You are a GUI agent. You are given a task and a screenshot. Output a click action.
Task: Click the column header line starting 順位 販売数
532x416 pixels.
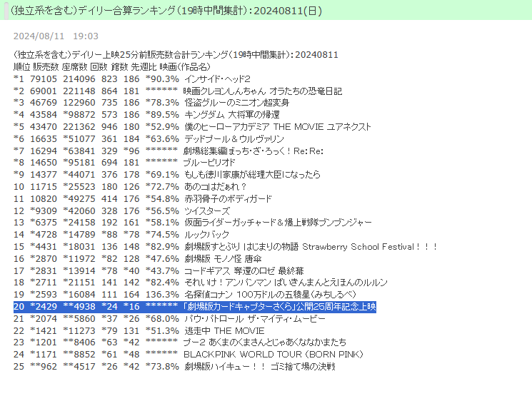tap(112, 67)
